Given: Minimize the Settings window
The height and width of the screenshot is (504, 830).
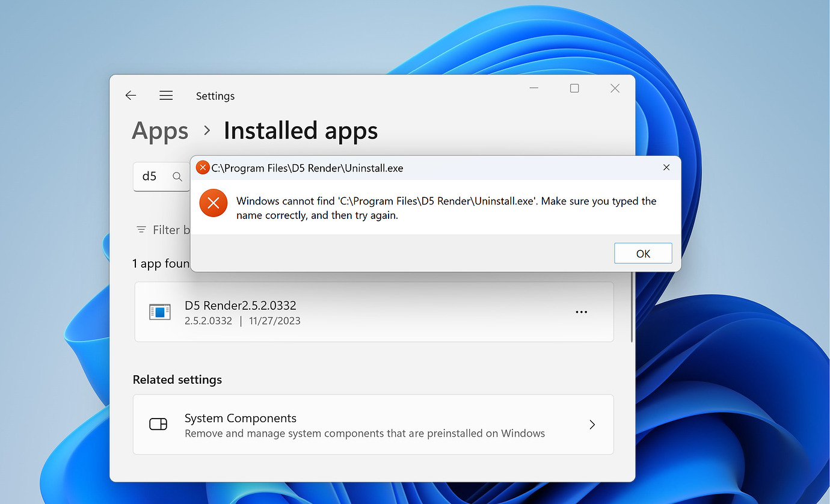Looking at the screenshot, I should click(x=534, y=88).
